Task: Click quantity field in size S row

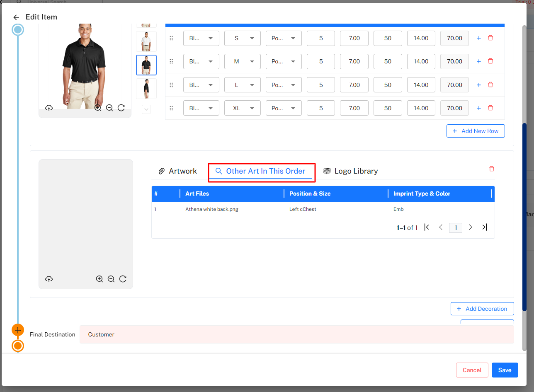Action: [321, 38]
